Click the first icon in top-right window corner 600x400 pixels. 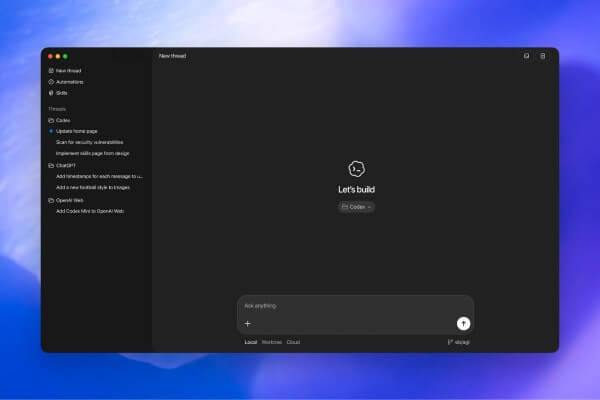pyautogui.click(x=526, y=56)
